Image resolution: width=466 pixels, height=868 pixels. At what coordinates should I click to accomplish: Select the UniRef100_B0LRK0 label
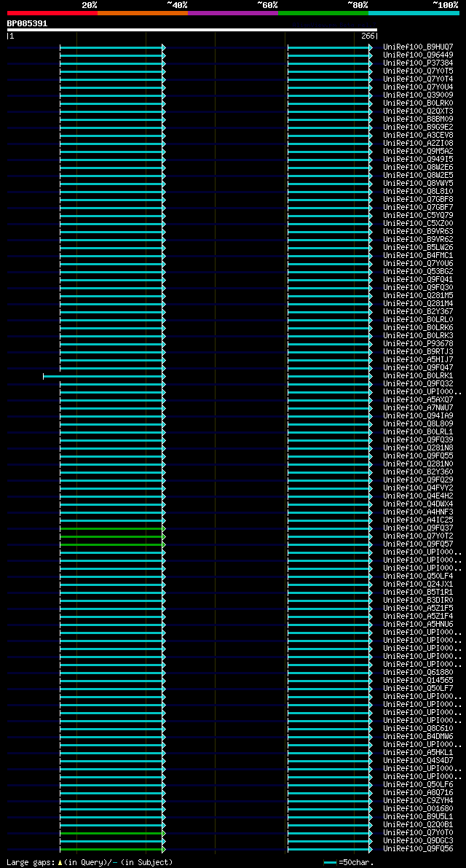pyautogui.click(x=418, y=103)
